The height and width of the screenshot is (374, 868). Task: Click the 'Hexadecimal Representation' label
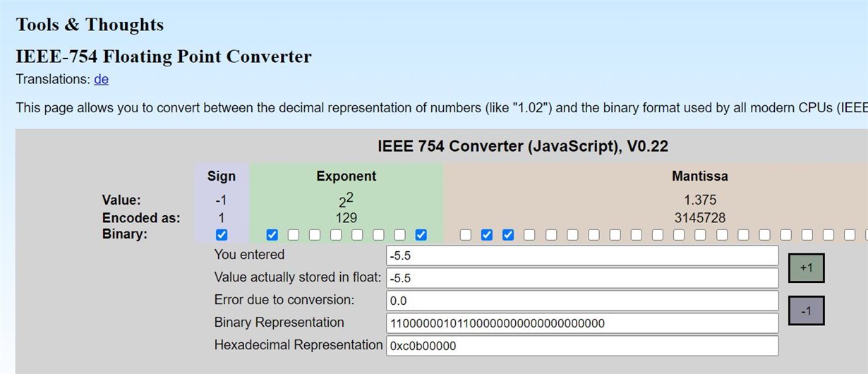299,345
